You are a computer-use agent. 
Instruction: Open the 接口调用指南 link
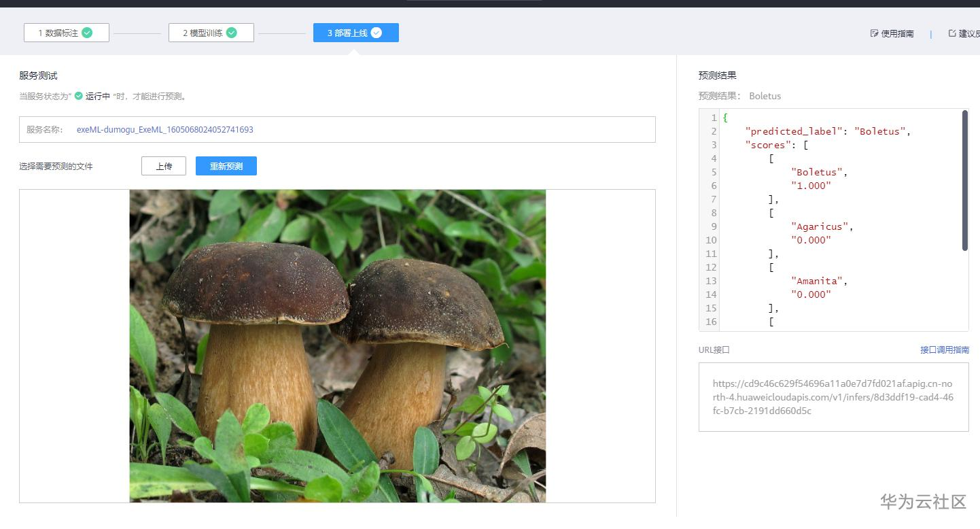(x=945, y=349)
